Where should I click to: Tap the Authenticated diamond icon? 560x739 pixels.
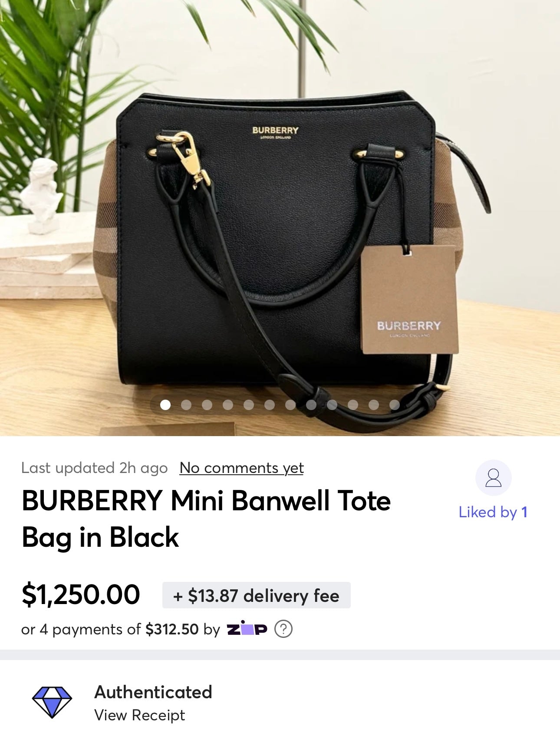point(52,702)
